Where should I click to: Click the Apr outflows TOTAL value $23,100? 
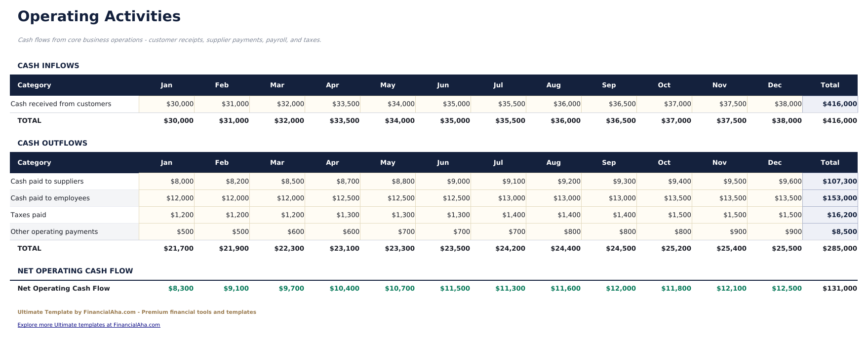pos(345,249)
